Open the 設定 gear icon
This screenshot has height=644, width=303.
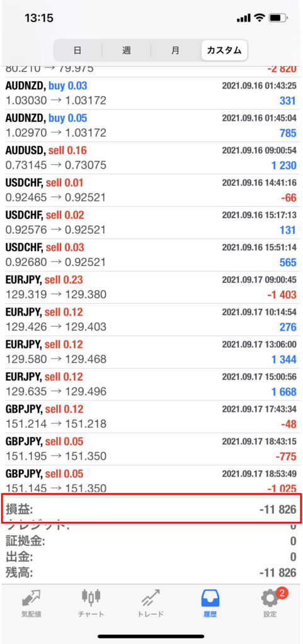[270, 598]
